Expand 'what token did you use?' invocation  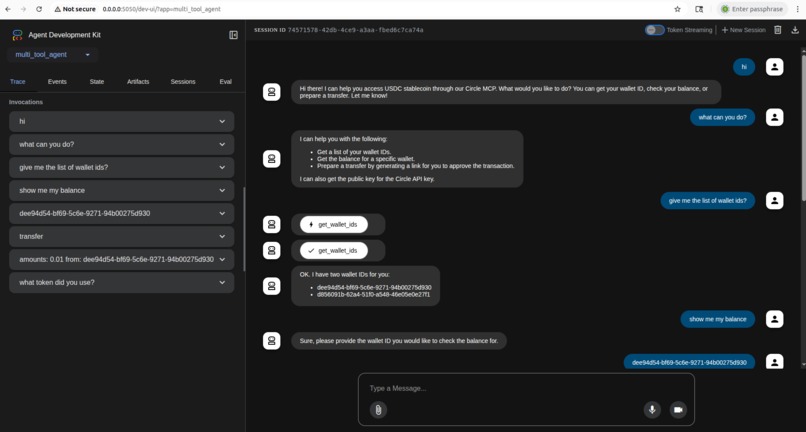point(121,282)
